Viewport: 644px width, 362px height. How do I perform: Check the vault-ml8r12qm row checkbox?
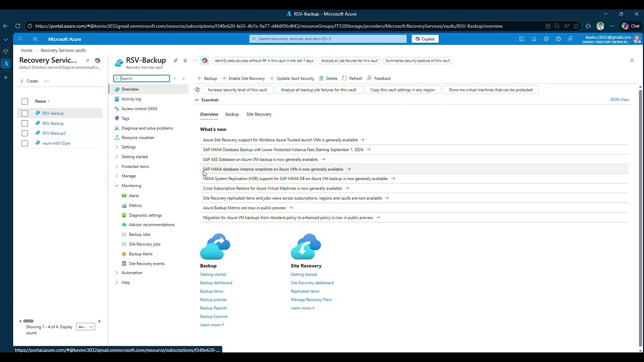click(x=25, y=143)
